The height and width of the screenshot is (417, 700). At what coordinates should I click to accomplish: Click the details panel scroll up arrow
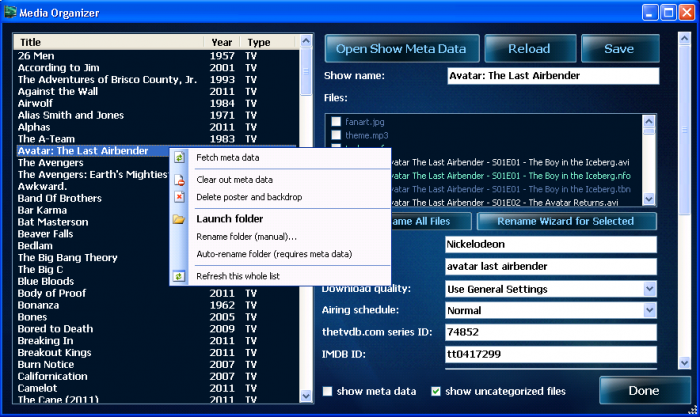tap(684, 39)
